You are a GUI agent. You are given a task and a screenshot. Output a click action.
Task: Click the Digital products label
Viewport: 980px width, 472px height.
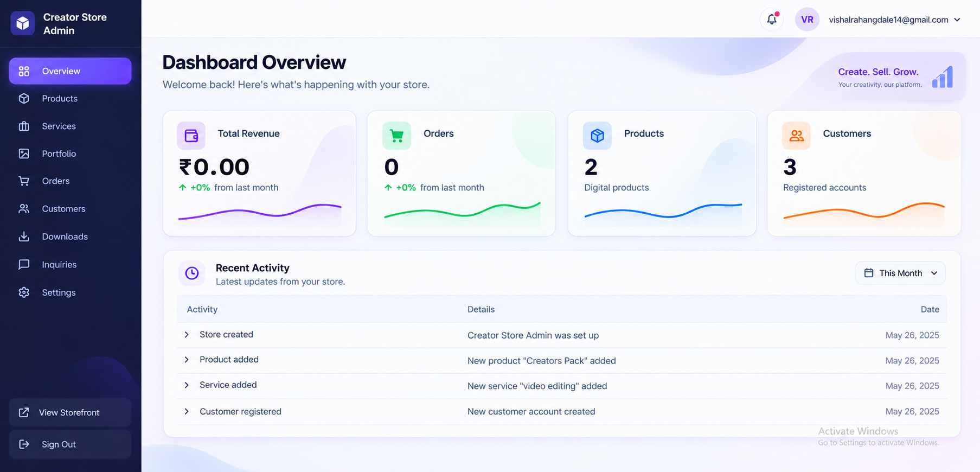[616, 187]
